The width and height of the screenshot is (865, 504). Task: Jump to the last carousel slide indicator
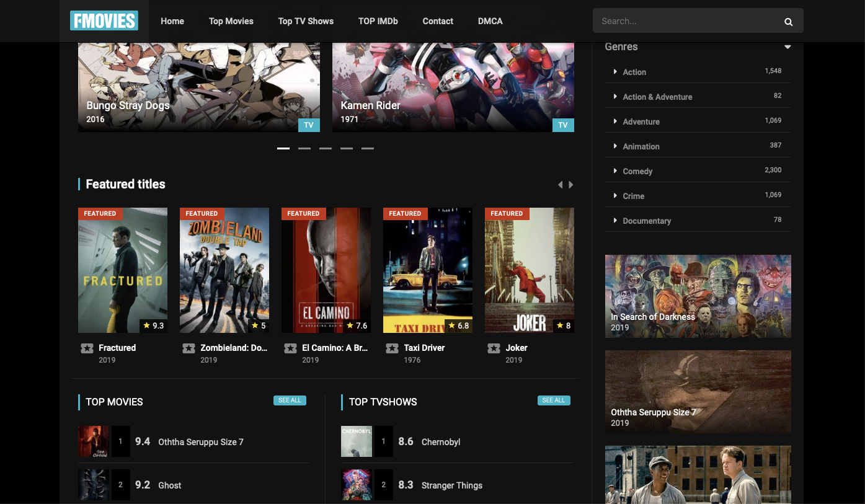(x=368, y=149)
